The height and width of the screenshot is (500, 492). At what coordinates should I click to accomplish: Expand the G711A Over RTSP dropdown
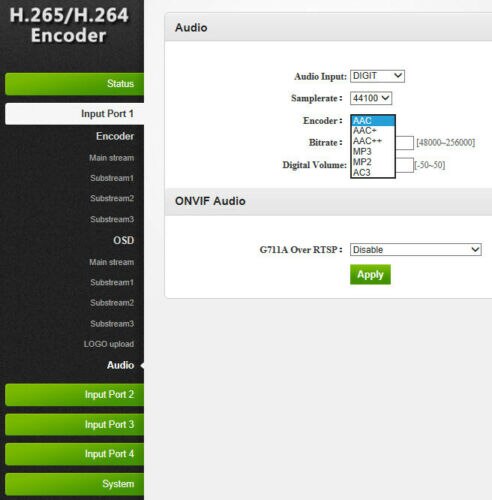(416, 250)
